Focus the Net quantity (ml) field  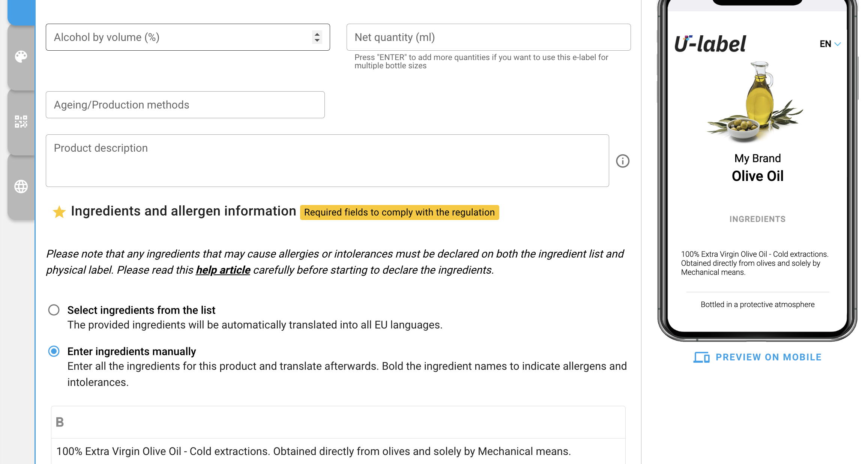(488, 37)
